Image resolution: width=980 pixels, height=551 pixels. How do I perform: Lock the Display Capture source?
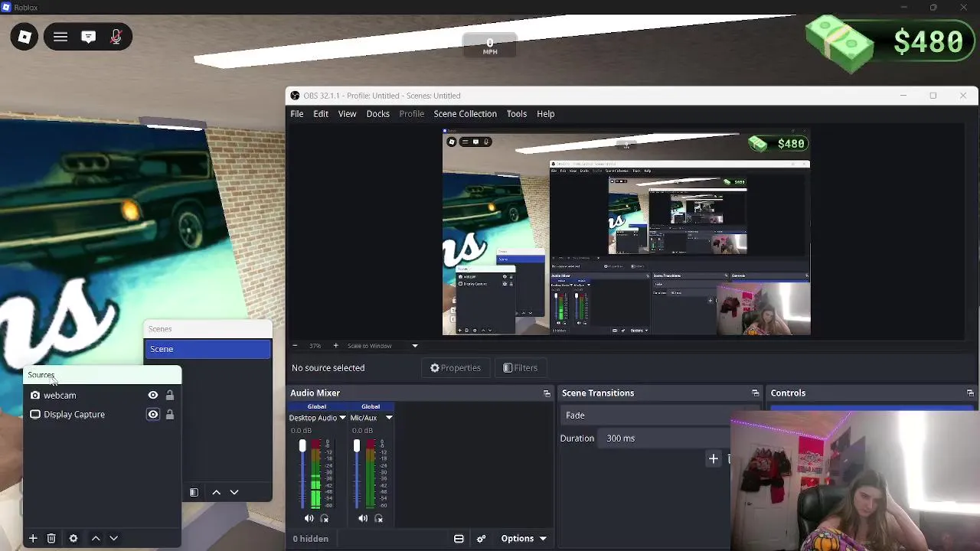pyautogui.click(x=170, y=415)
